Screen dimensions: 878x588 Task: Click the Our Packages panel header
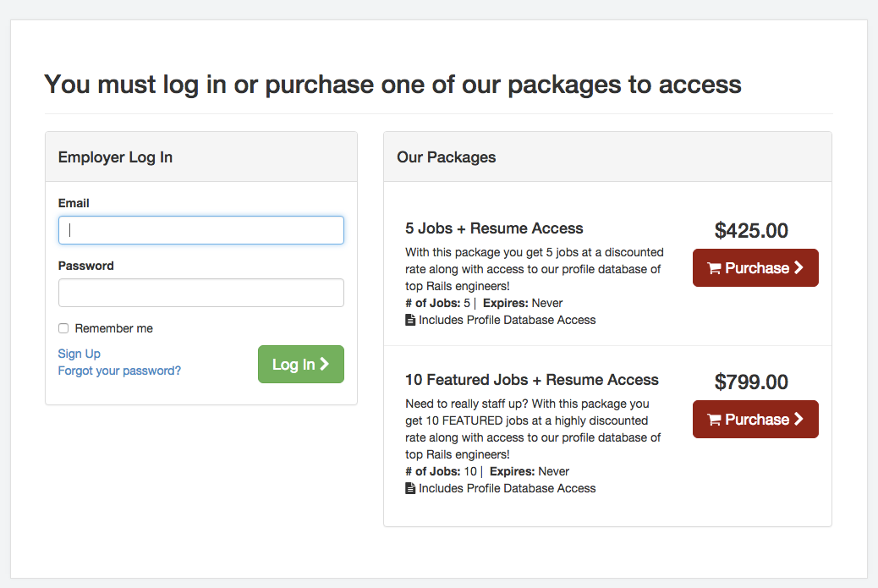(446, 157)
